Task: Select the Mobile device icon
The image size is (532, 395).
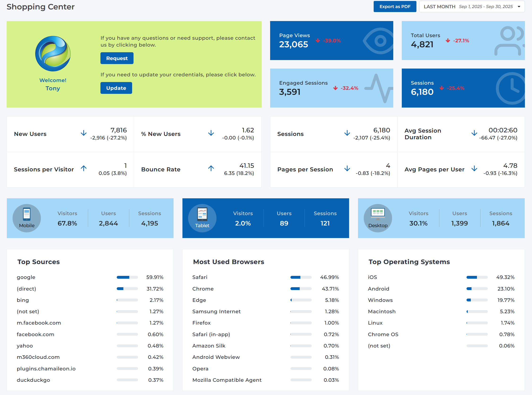Action: click(x=26, y=218)
